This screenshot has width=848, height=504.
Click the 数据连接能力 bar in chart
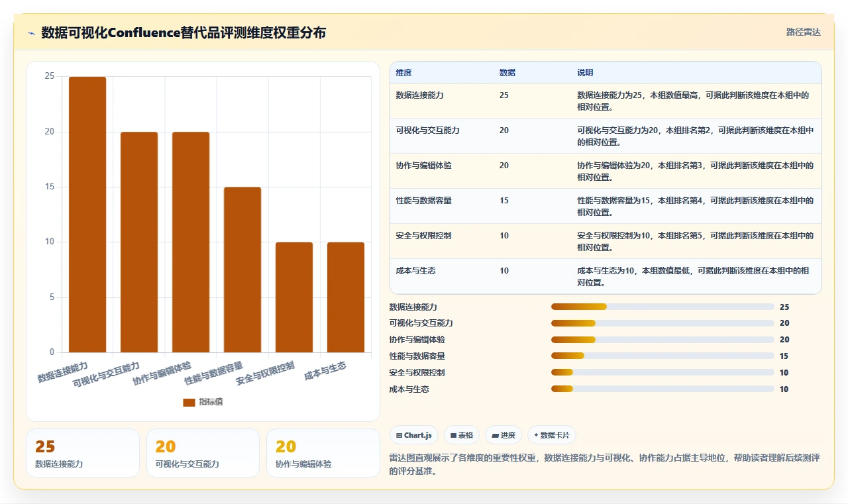tap(87, 215)
